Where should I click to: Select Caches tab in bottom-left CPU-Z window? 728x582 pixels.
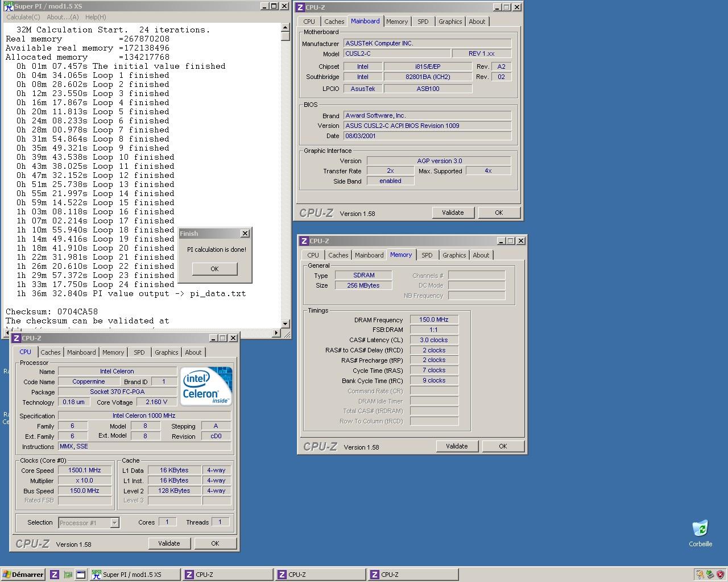(51, 352)
